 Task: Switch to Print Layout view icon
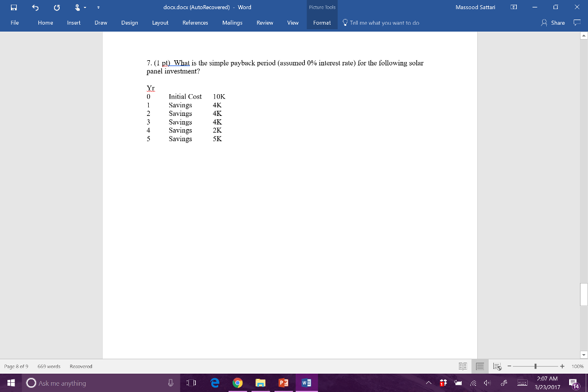tap(479, 367)
